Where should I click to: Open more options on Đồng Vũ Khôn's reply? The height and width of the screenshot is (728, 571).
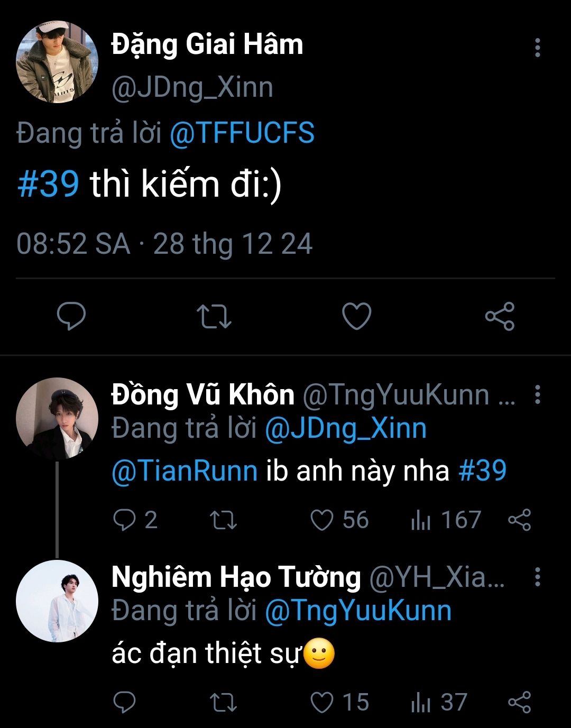coord(537,394)
